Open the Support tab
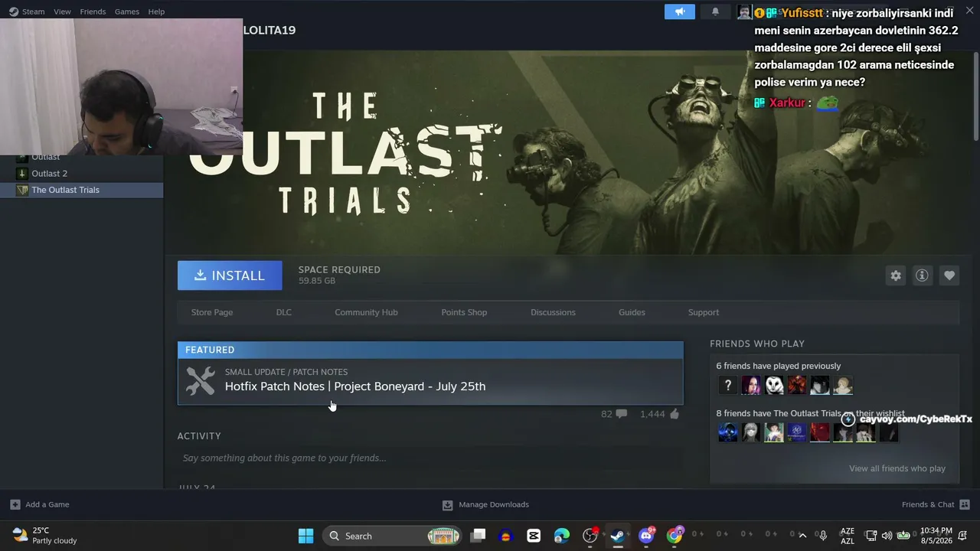 [704, 312]
